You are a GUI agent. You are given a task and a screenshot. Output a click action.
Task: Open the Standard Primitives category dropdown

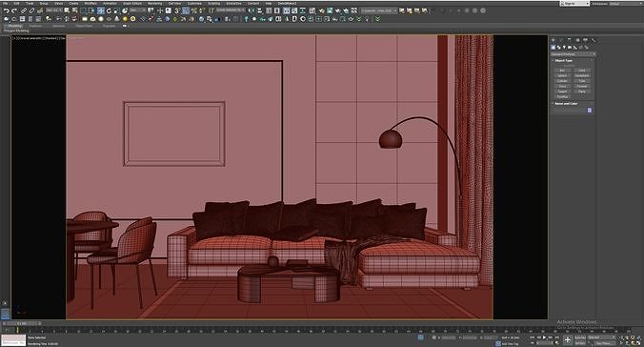pos(573,53)
